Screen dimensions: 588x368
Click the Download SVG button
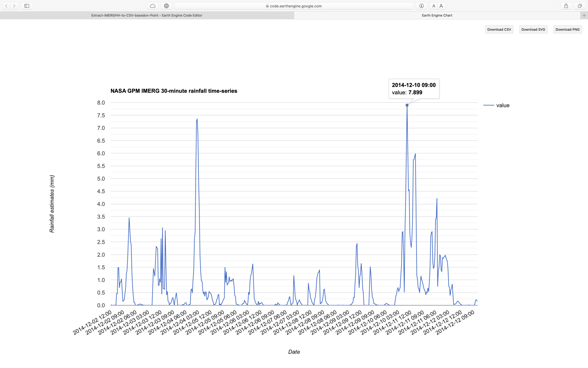(533, 29)
